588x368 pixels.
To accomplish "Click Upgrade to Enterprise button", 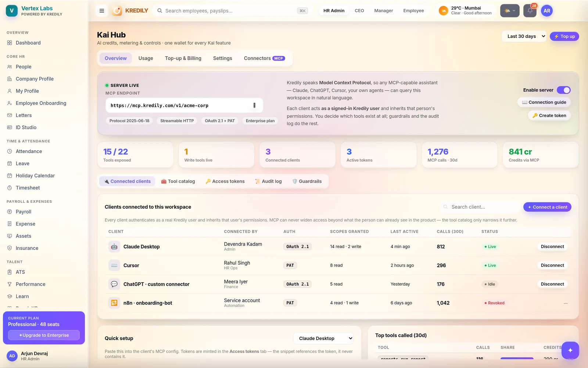I will 44,335.
